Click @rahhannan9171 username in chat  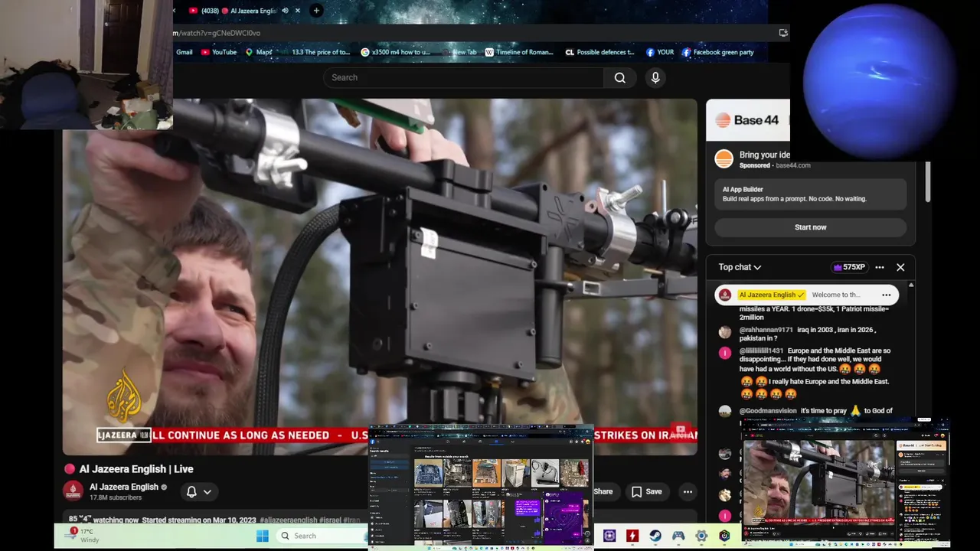coord(766,330)
